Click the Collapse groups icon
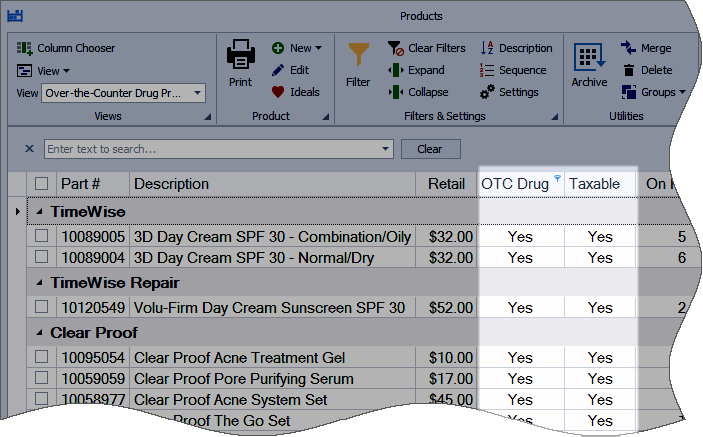 [x=396, y=92]
